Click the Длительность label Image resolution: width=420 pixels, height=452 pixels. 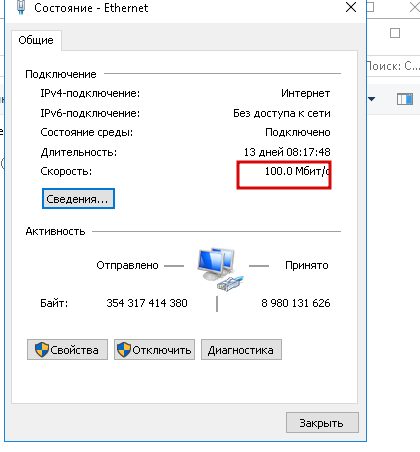(x=79, y=152)
